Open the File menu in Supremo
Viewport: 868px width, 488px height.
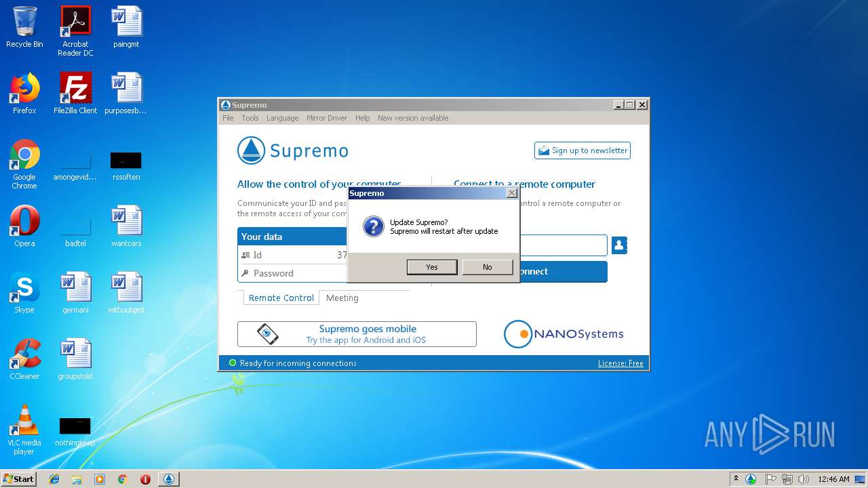228,118
